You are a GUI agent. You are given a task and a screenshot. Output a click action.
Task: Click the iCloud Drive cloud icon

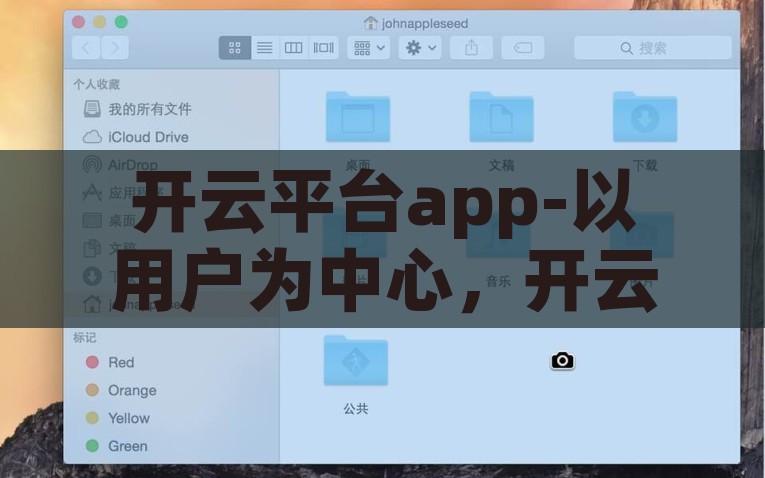(92, 137)
